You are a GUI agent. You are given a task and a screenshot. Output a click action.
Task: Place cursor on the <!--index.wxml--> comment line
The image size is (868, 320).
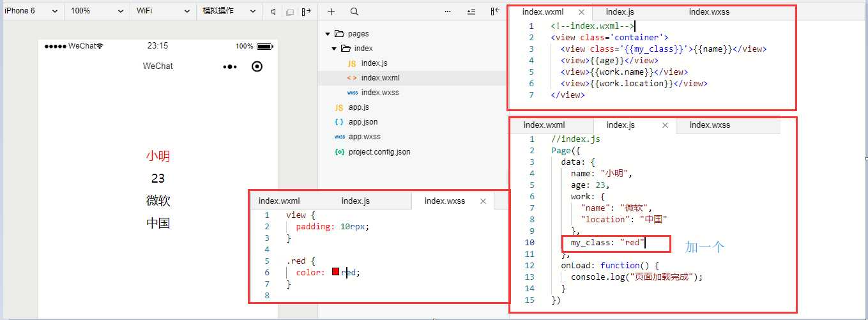coord(592,26)
